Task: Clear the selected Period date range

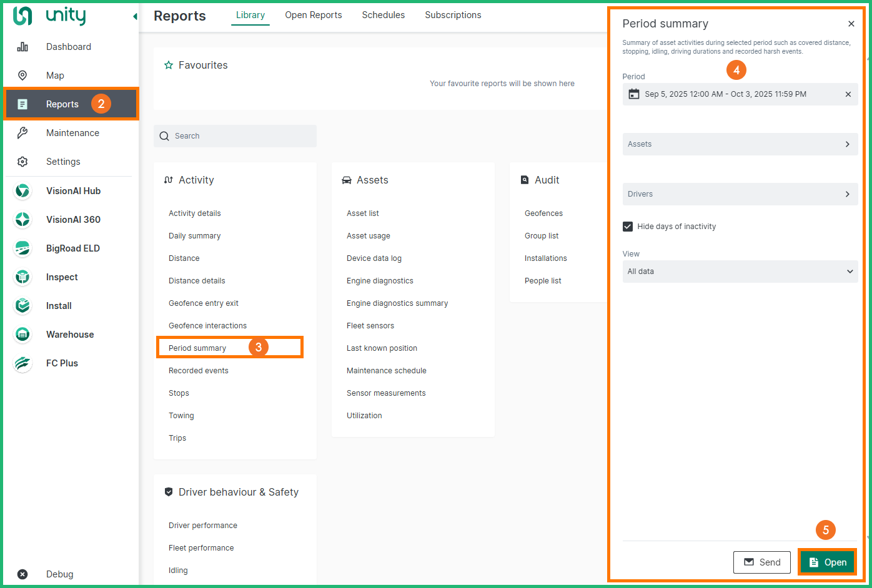Action: 848,94
